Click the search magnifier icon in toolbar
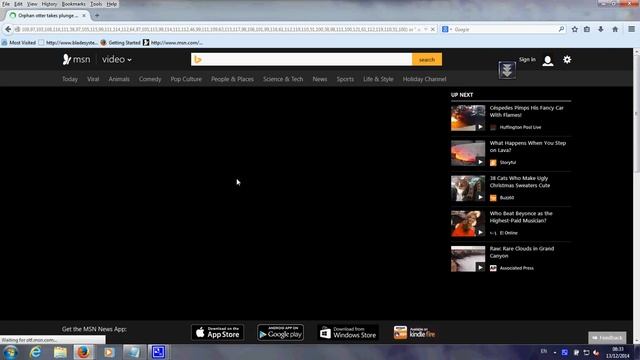The height and width of the screenshot is (360, 640). point(561,29)
